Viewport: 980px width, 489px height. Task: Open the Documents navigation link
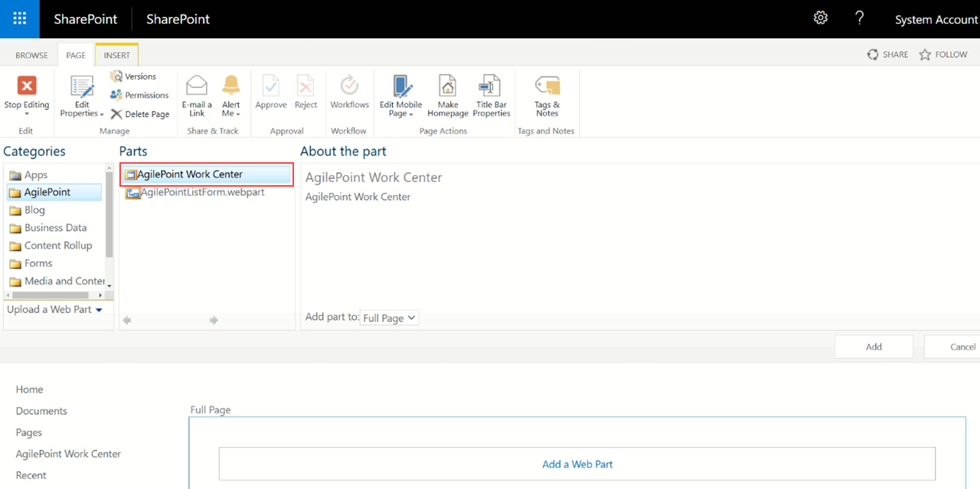(41, 411)
